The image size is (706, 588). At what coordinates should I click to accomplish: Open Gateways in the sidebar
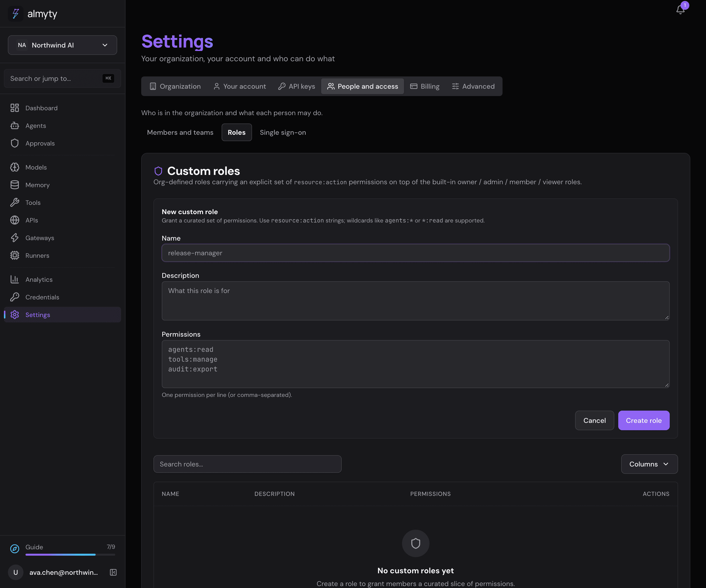pos(63,238)
